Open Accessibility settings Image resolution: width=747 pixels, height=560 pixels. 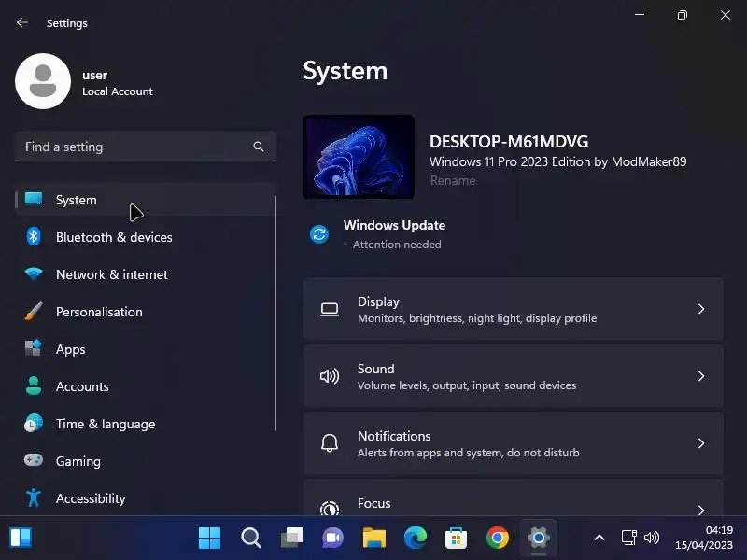point(146,498)
